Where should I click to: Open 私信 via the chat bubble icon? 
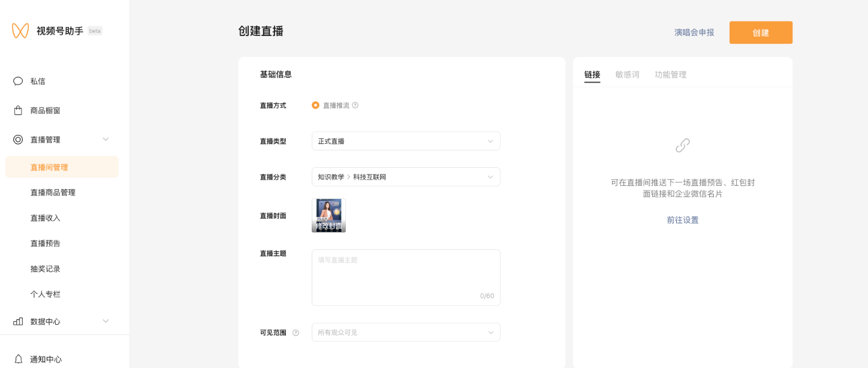[x=18, y=81]
